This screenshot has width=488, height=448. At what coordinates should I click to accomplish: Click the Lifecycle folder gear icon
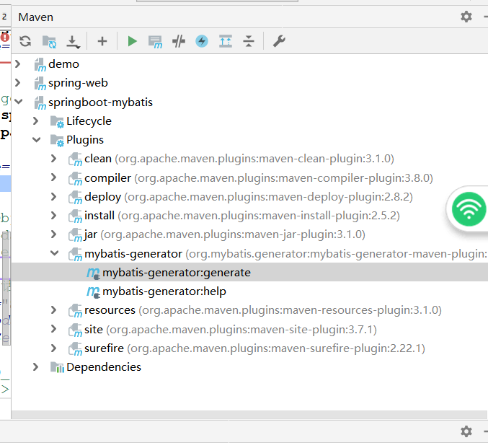57,122
